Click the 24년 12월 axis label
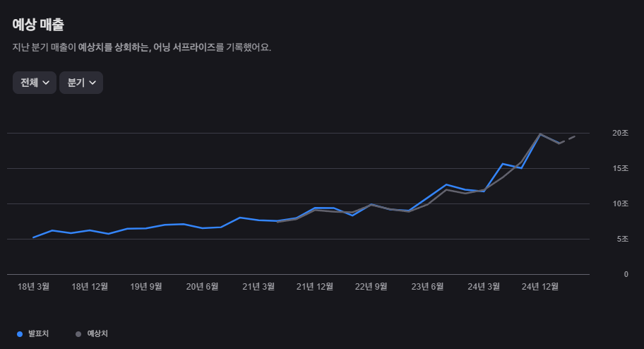 pyautogui.click(x=539, y=287)
